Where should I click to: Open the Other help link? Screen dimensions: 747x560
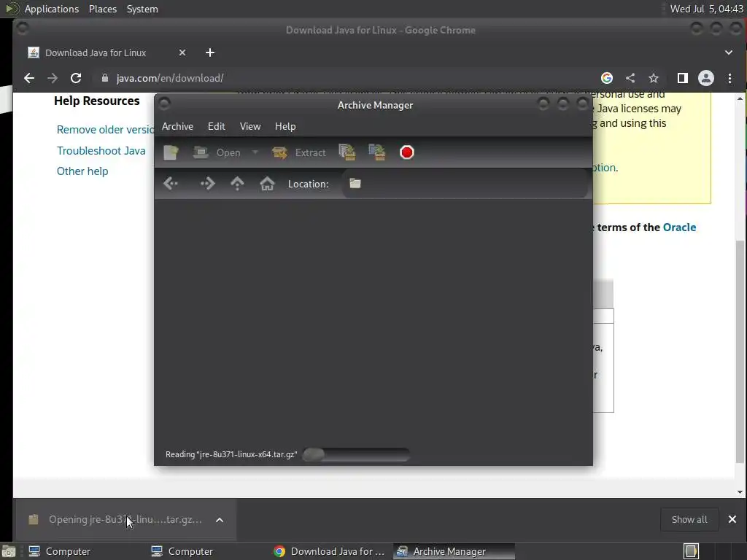[82, 171]
